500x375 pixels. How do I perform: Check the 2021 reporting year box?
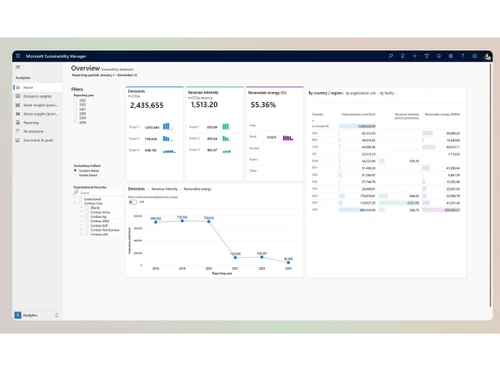(76, 109)
